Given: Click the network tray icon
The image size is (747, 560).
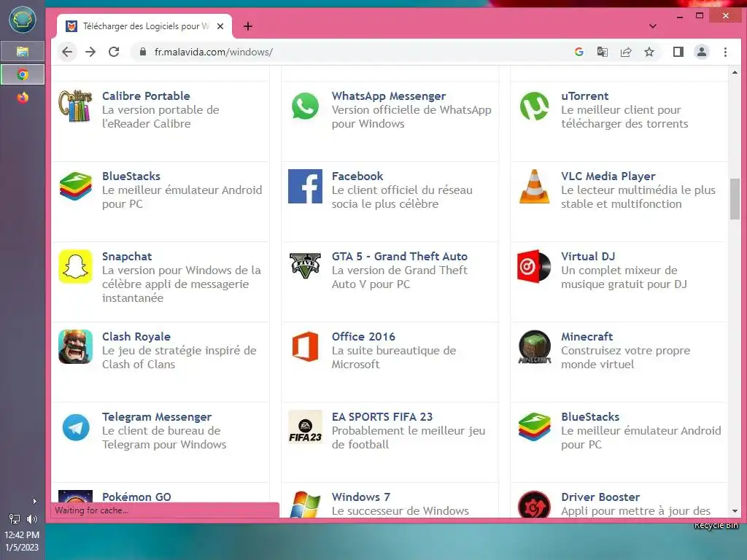Looking at the screenshot, I should click(15, 519).
